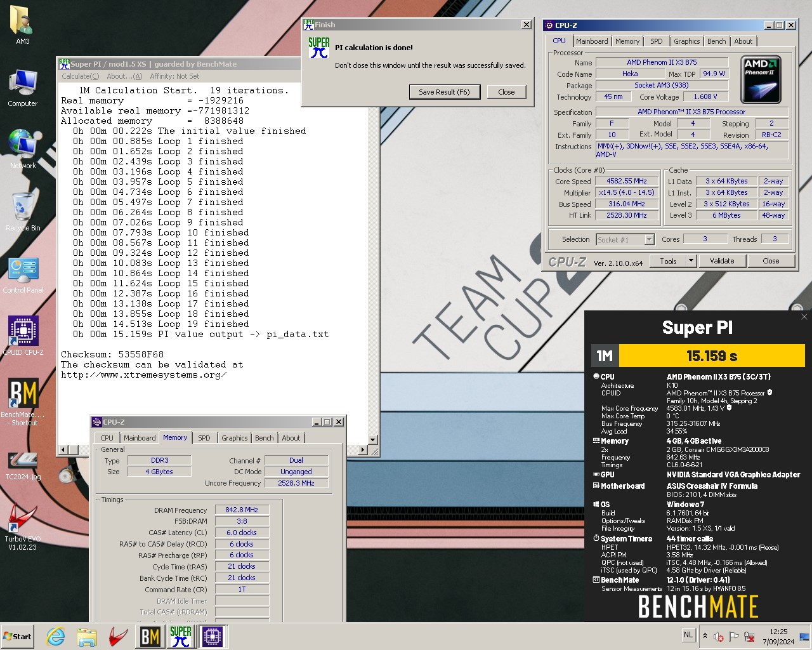This screenshot has width=812, height=650.
Task: Click the NL language indicator in the taskbar
Action: (x=688, y=635)
